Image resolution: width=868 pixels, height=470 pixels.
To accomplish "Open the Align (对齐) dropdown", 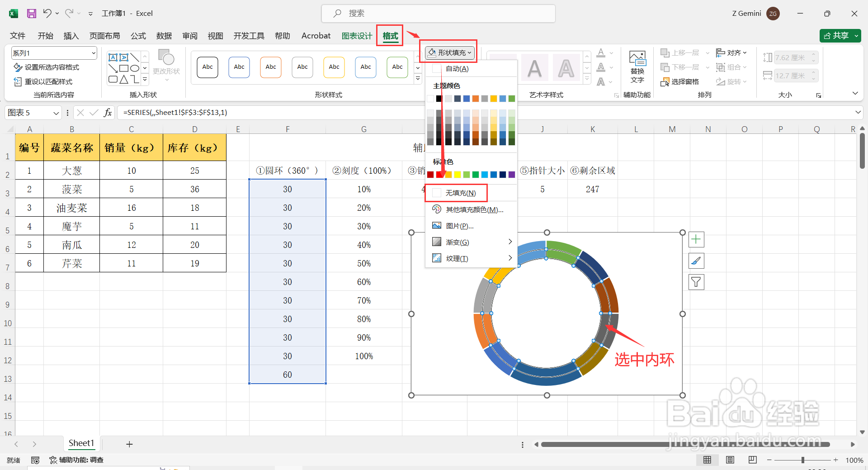I will [x=731, y=53].
